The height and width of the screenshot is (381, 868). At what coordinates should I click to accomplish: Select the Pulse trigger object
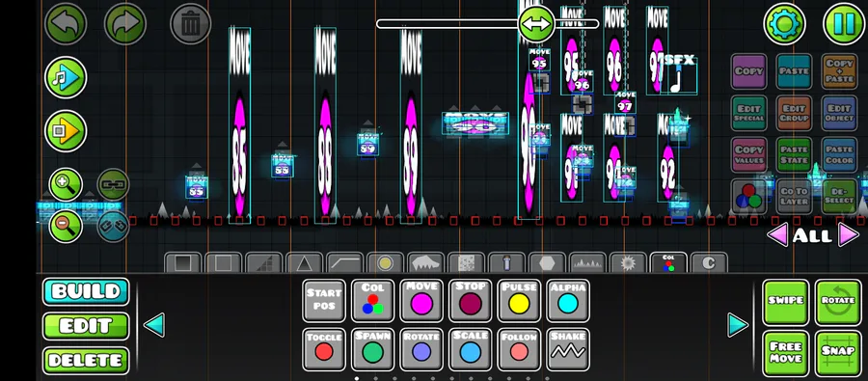pos(519,301)
